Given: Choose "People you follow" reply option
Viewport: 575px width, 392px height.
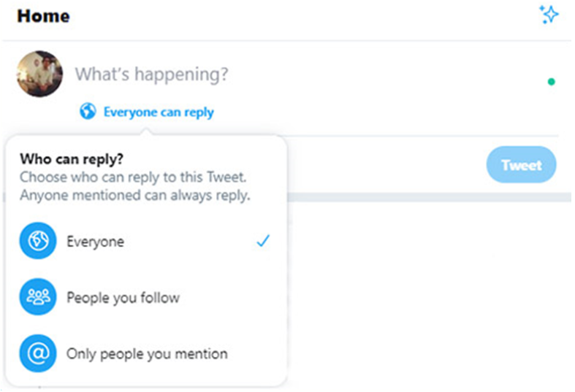Looking at the screenshot, I should [x=123, y=297].
